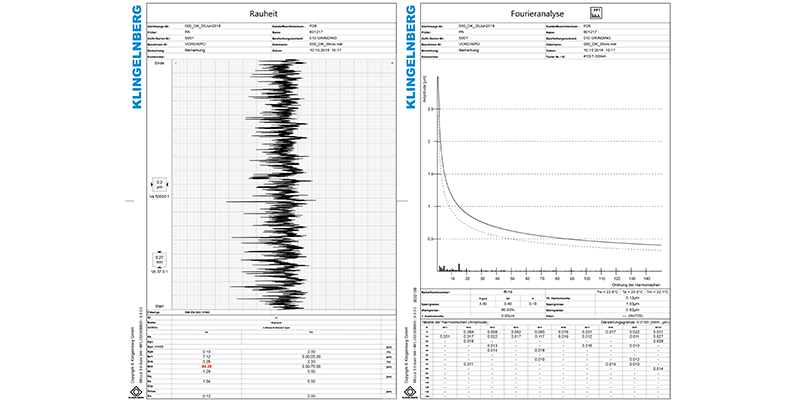Click the Ta = 23.0°C temperature field
This screenshot has width=800, height=400.
point(633,292)
